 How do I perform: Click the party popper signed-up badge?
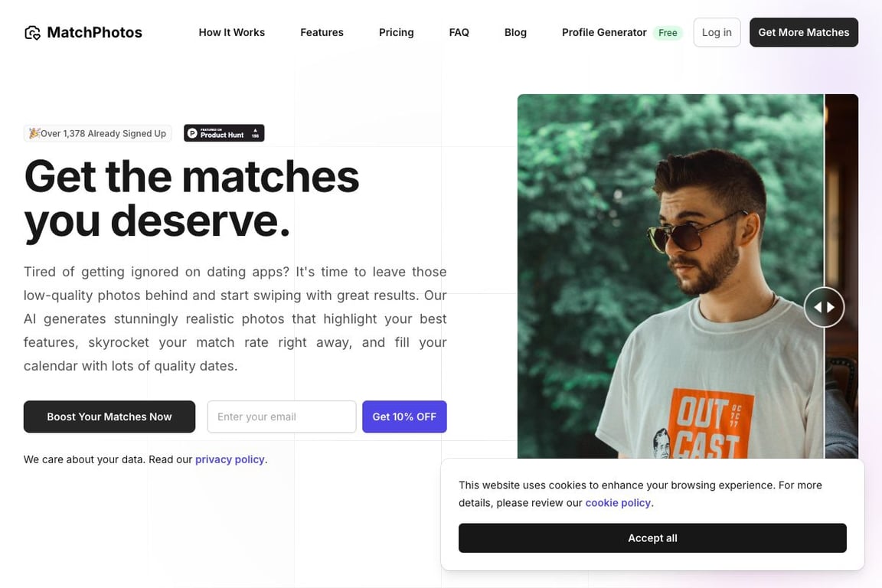click(x=98, y=133)
